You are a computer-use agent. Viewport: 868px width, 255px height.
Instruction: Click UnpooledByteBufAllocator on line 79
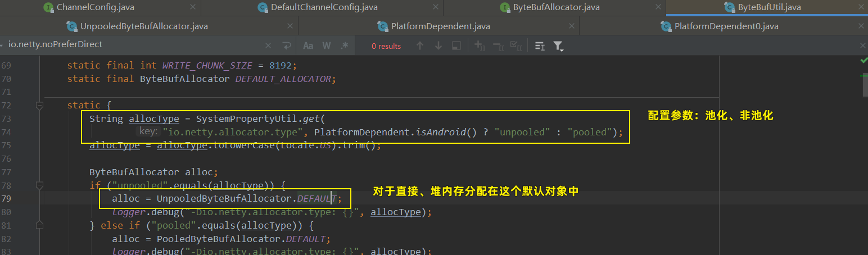[224, 199]
